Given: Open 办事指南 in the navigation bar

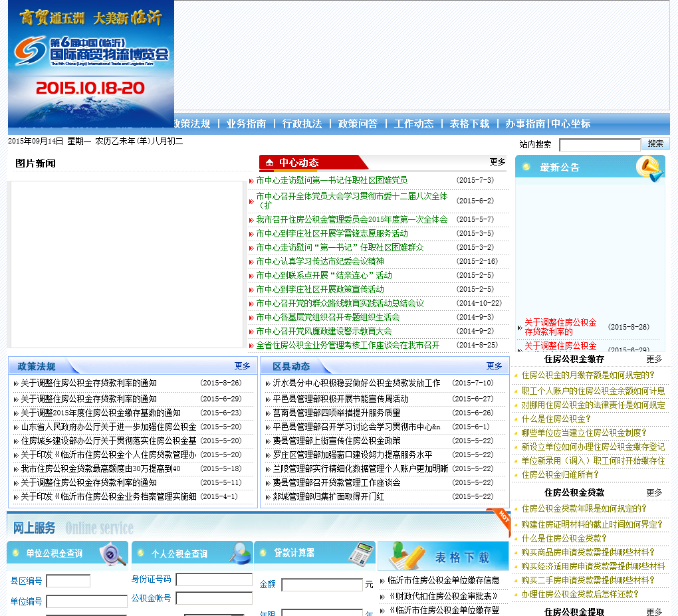Looking at the screenshot, I should click(x=525, y=124).
